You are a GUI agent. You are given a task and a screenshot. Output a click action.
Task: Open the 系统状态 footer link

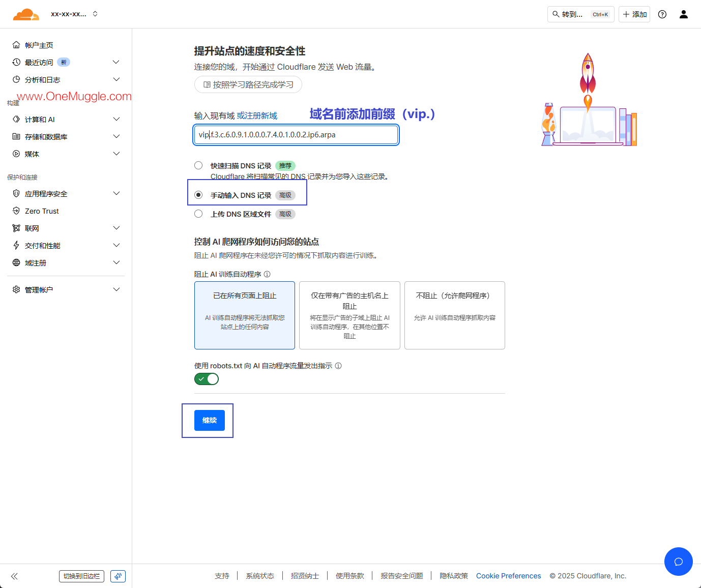point(260,576)
